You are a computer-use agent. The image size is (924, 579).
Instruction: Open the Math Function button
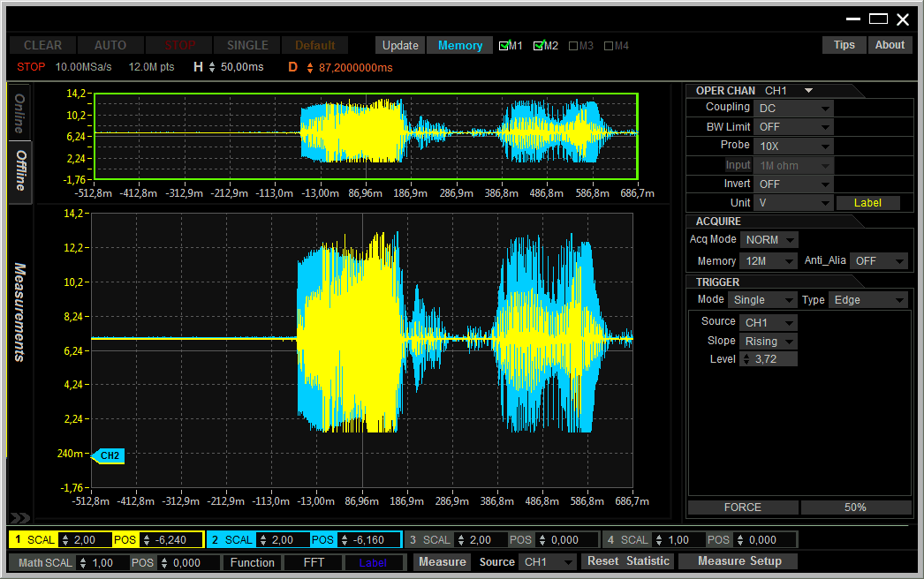(x=253, y=562)
